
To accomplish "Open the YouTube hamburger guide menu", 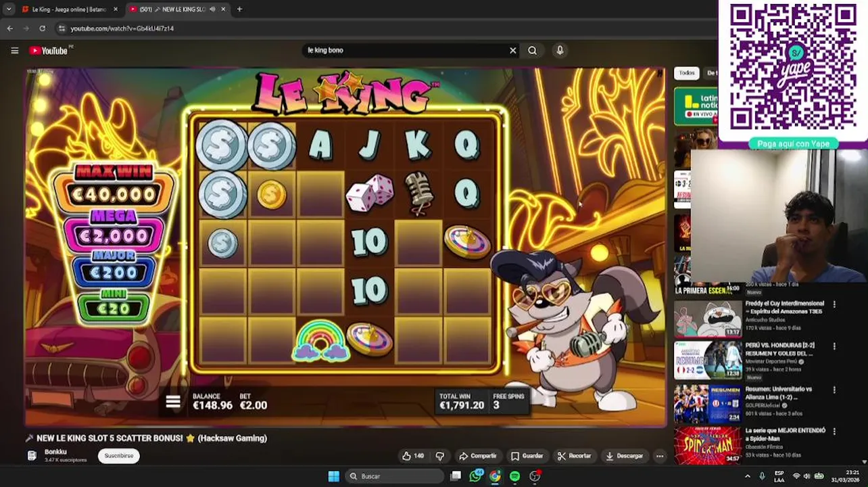I will point(14,50).
